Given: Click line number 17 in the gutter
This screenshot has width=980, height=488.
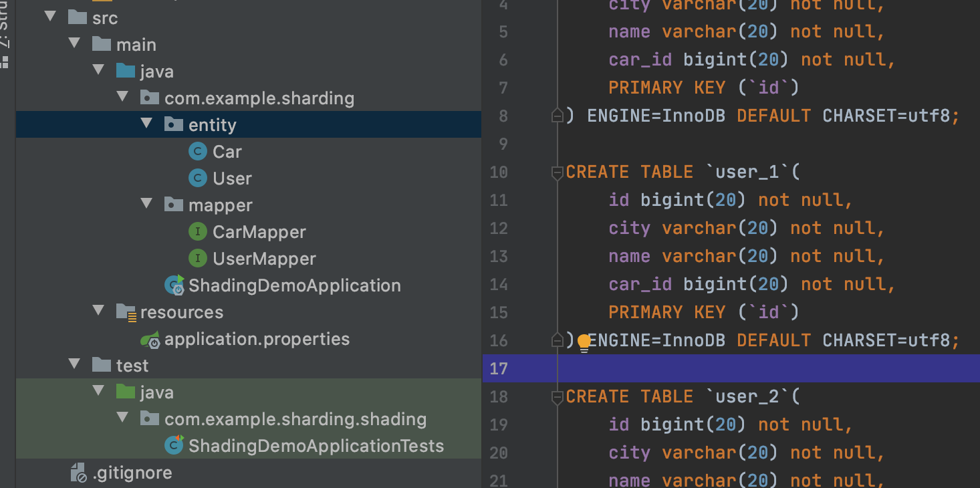Looking at the screenshot, I should pos(499,369).
